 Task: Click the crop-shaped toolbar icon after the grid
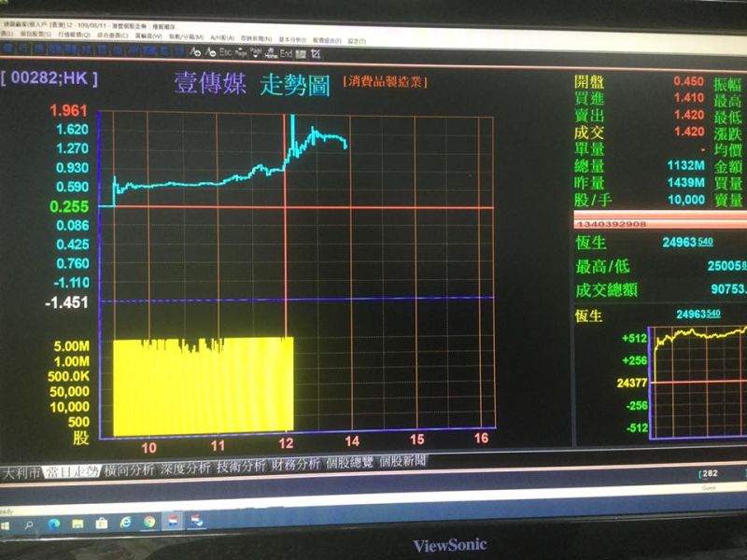click(316, 54)
